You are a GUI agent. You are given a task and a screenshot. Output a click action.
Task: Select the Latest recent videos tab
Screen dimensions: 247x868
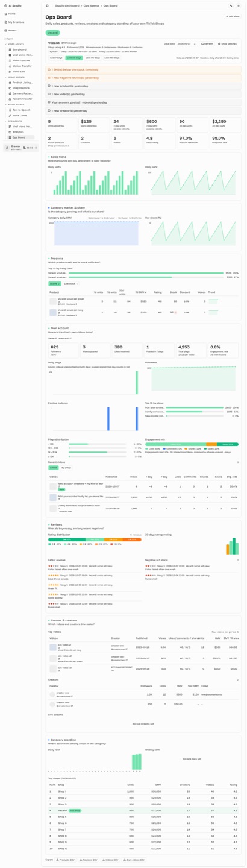(x=54, y=468)
